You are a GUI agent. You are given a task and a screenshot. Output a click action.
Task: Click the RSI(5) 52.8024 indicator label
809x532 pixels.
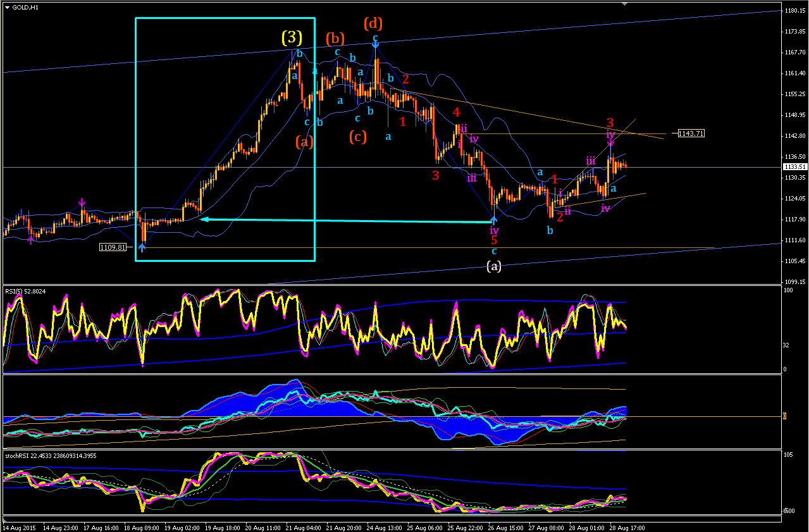[x=26, y=291]
